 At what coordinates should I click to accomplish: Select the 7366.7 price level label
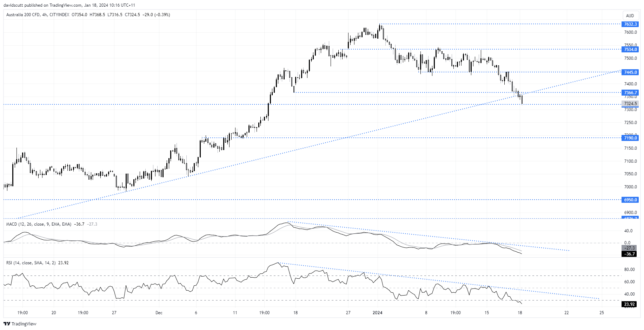click(x=630, y=93)
